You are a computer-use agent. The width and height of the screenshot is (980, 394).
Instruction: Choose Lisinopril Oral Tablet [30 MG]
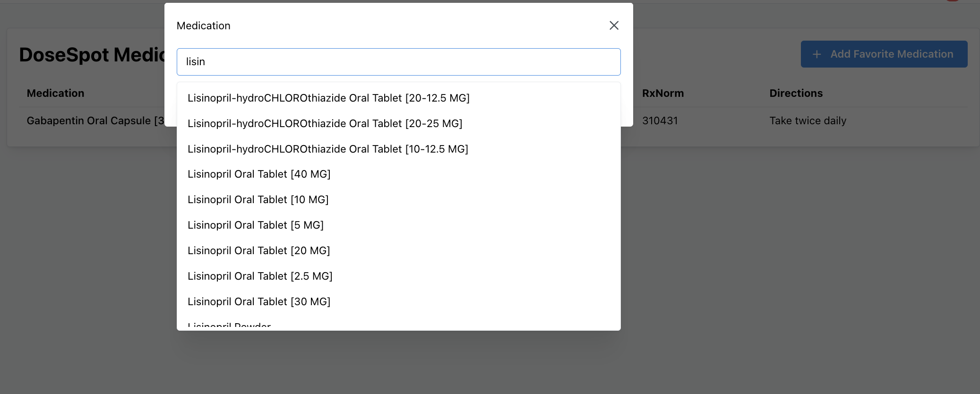pos(259,302)
